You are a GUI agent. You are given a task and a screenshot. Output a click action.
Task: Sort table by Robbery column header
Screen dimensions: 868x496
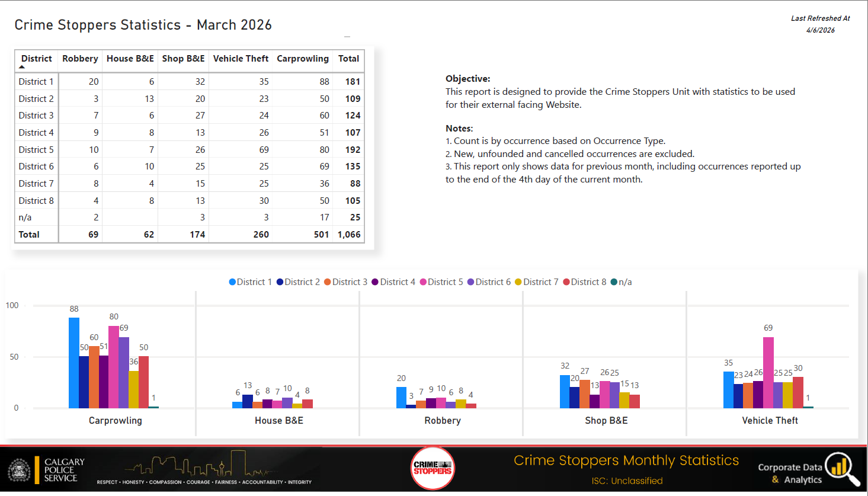click(80, 59)
